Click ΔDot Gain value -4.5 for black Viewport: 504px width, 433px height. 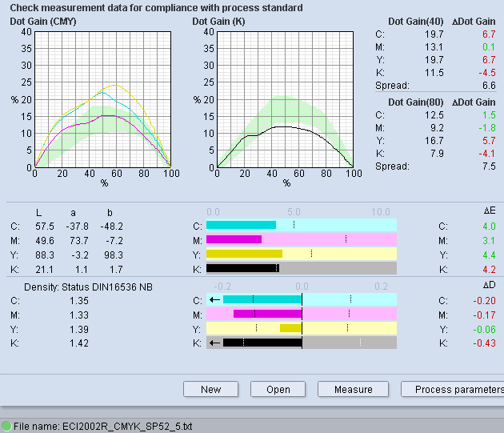487,73
